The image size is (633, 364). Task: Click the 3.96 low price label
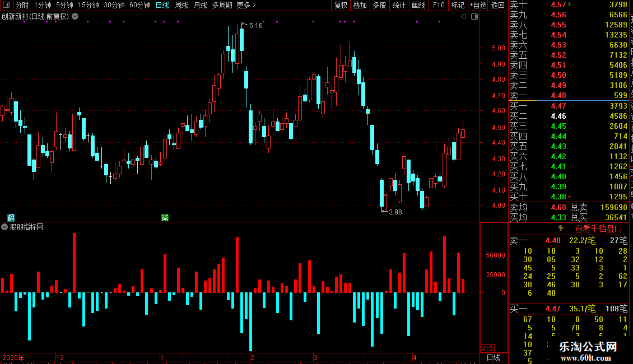[x=395, y=212]
